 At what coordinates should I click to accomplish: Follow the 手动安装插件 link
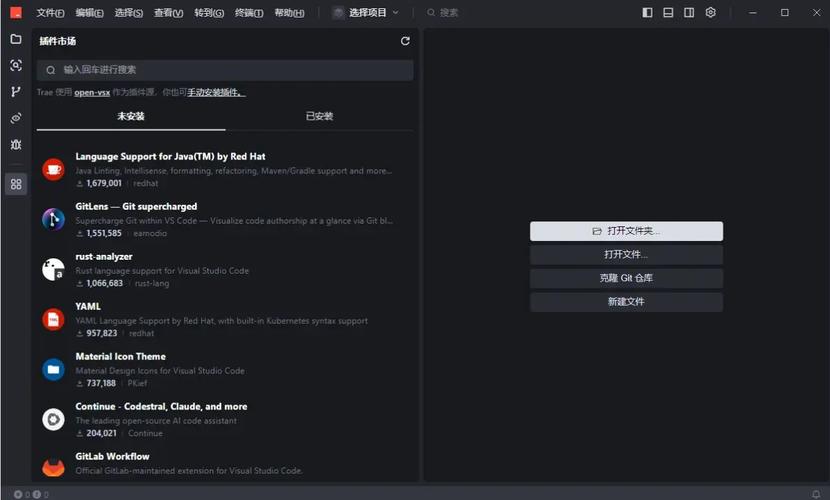tap(216, 92)
